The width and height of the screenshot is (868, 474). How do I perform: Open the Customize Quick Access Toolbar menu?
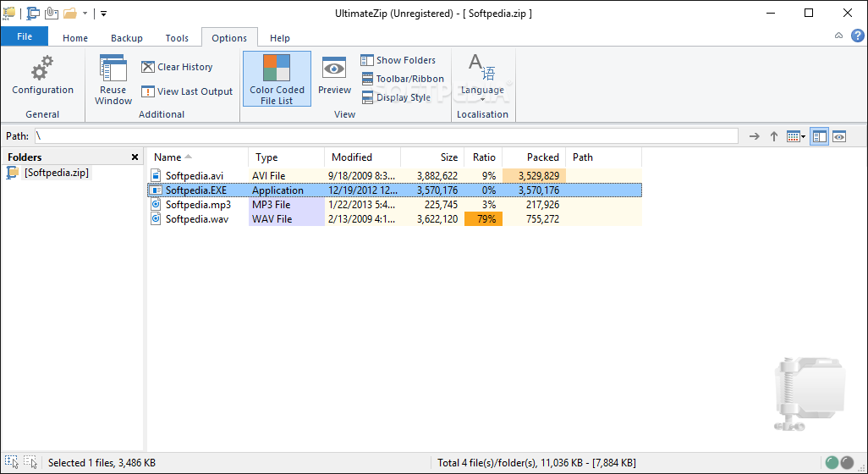point(103,13)
